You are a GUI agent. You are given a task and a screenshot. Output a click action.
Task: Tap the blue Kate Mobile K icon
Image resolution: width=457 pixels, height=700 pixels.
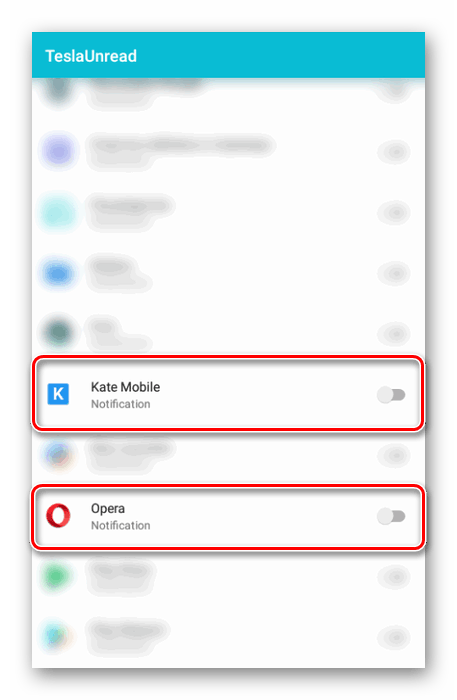click(x=58, y=394)
